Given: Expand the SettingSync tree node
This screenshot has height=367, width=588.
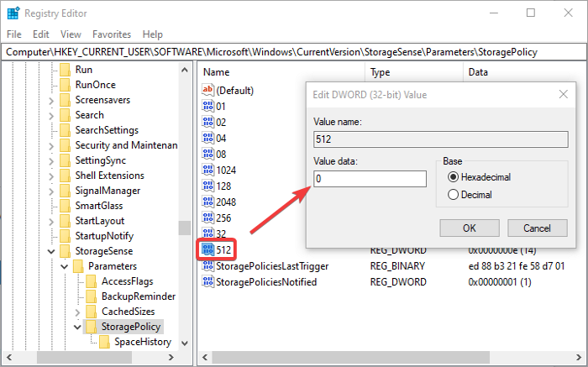Looking at the screenshot, I should (51, 160).
